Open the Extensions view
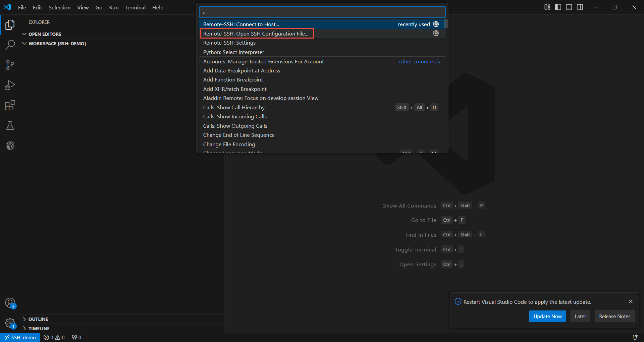This screenshot has width=644, height=342. (x=10, y=105)
